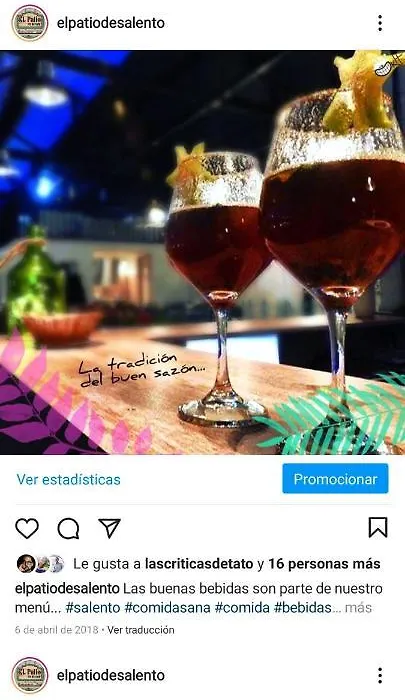405x700 pixels.
Task: Like the post with the heart icon
Action: [27, 529]
